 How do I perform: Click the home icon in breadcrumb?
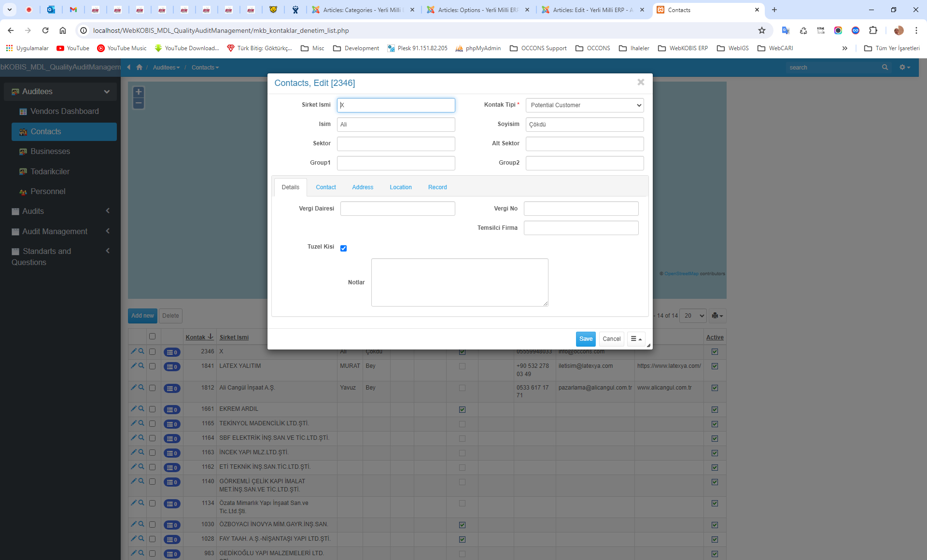pyautogui.click(x=140, y=68)
